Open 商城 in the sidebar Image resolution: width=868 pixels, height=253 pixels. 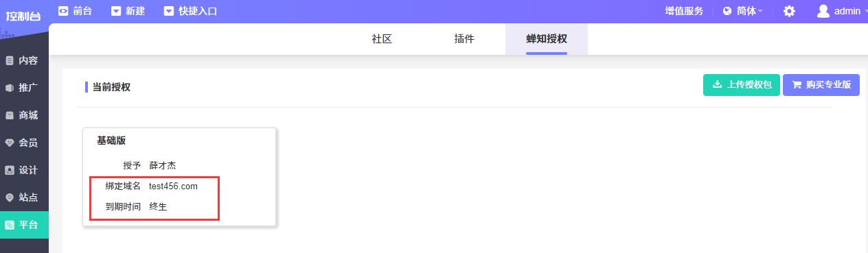point(24,115)
